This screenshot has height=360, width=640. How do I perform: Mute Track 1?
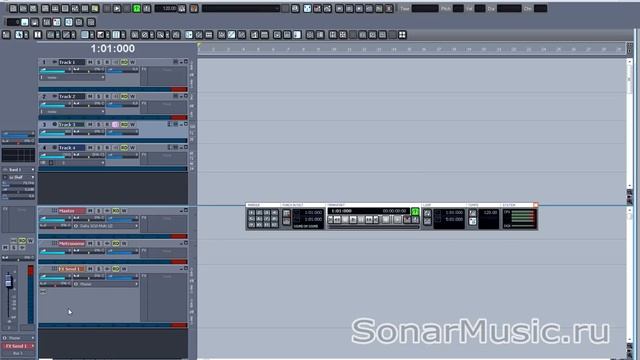click(90, 62)
